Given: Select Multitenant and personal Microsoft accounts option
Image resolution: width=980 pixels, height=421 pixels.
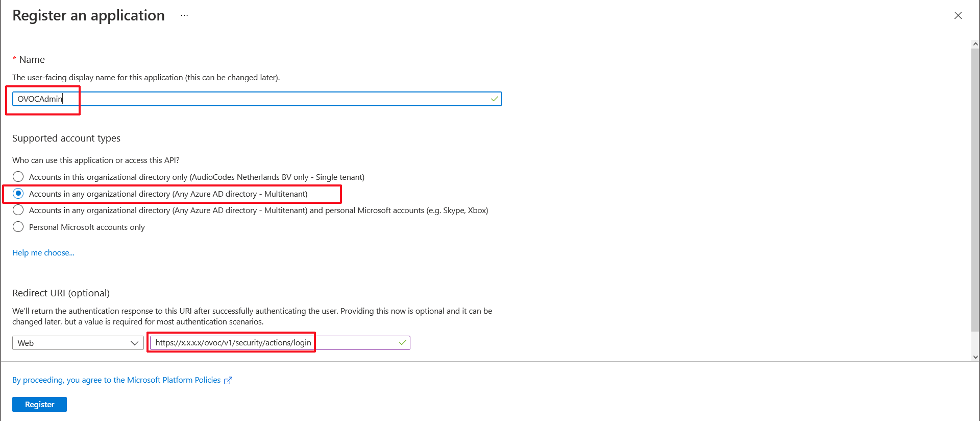Looking at the screenshot, I should click(18, 210).
